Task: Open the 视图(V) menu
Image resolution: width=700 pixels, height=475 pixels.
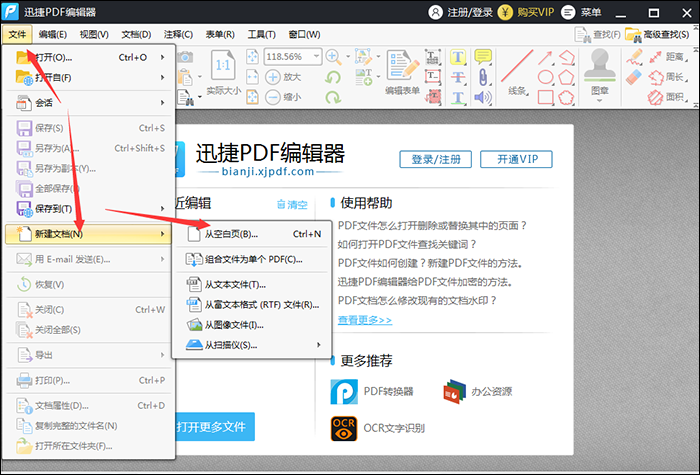Action: (x=94, y=34)
